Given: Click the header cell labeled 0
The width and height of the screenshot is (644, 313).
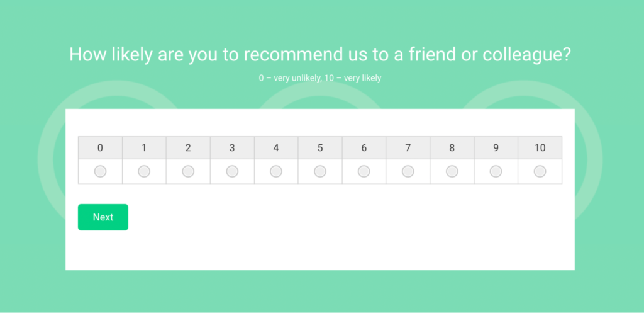Looking at the screenshot, I should (x=100, y=148).
